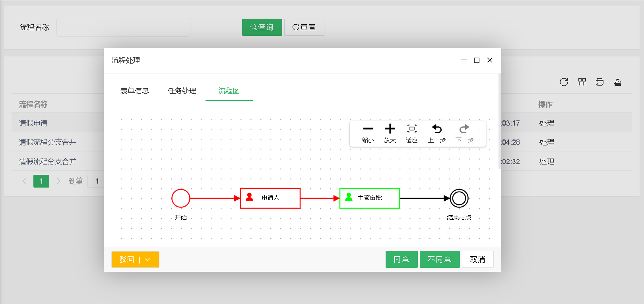Switch to the 任务处理 tab
Viewport: 644px width, 304px height.
(x=182, y=91)
